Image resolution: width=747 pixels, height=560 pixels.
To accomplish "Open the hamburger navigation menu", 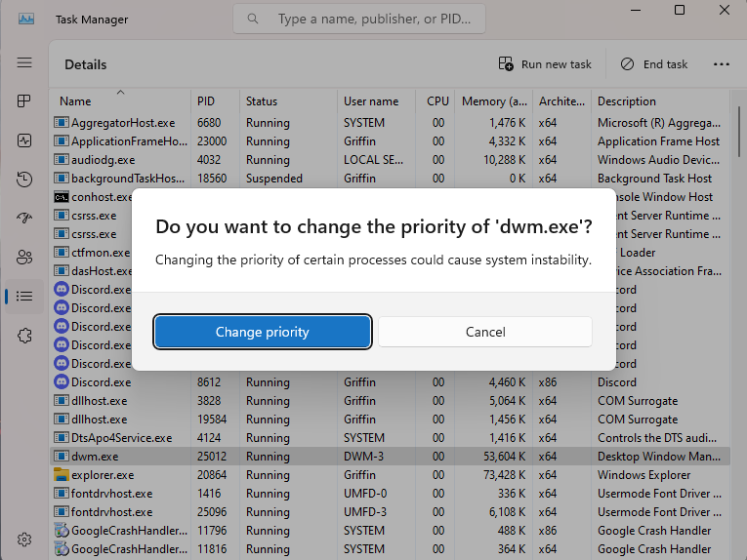I will (x=24, y=62).
